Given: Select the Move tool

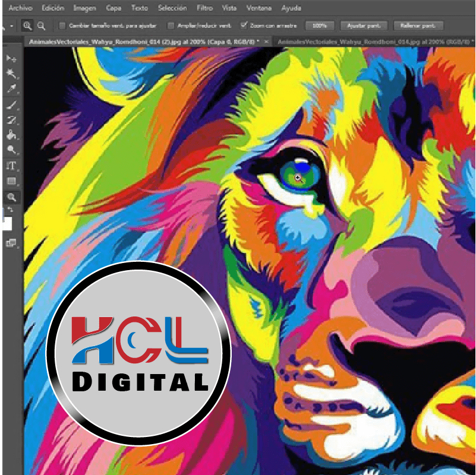Looking at the screenshot, I should pyautogui.click(x=11, y=59).
